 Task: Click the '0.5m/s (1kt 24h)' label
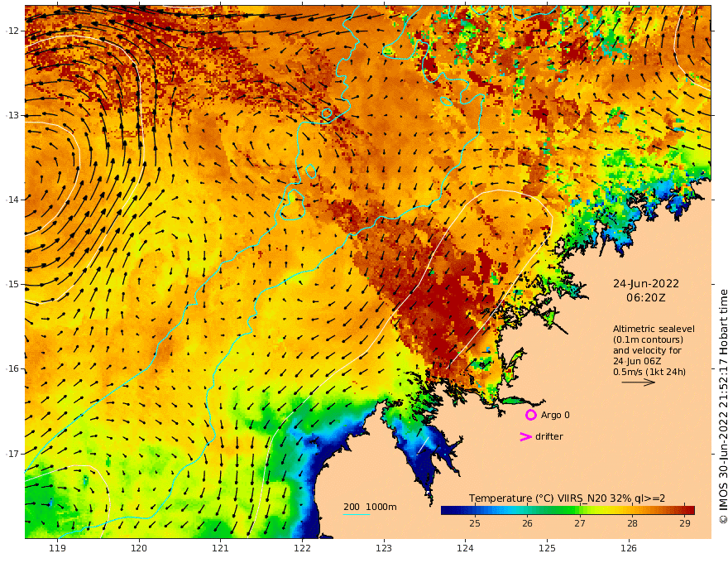[649, 372]
